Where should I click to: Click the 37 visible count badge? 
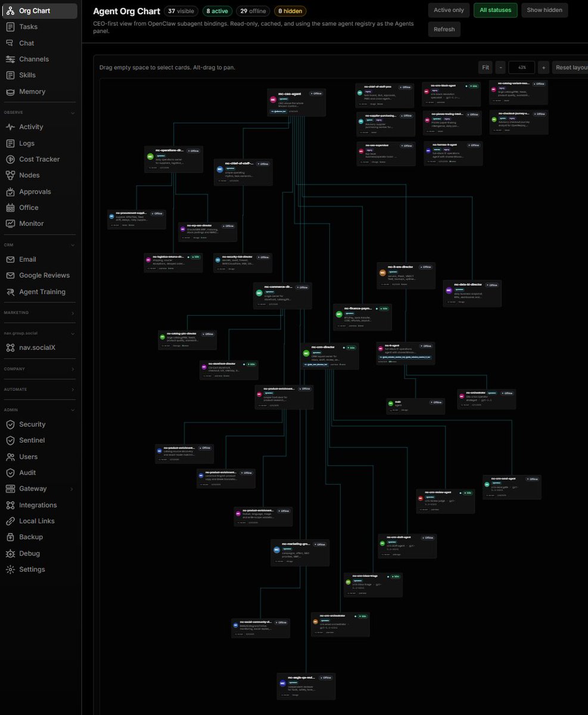181,11
